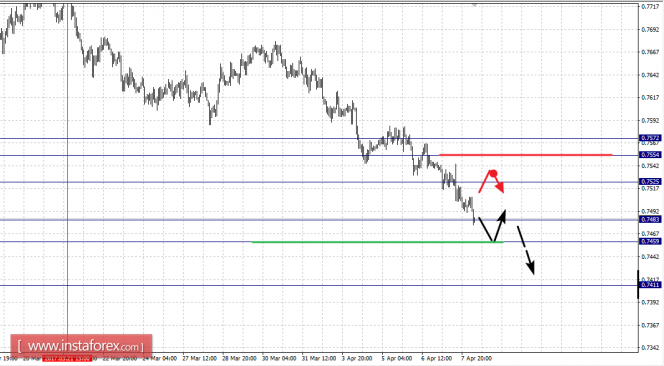
Task: Click the 0.7572 price level label
Action: [650, 138]
